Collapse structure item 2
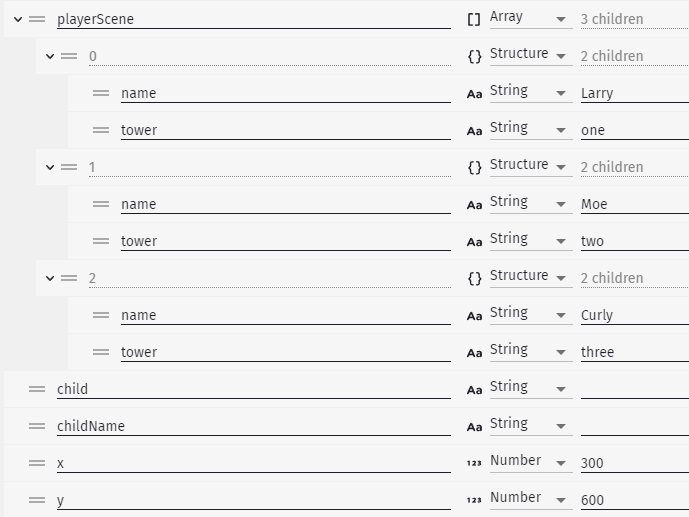 50,278
